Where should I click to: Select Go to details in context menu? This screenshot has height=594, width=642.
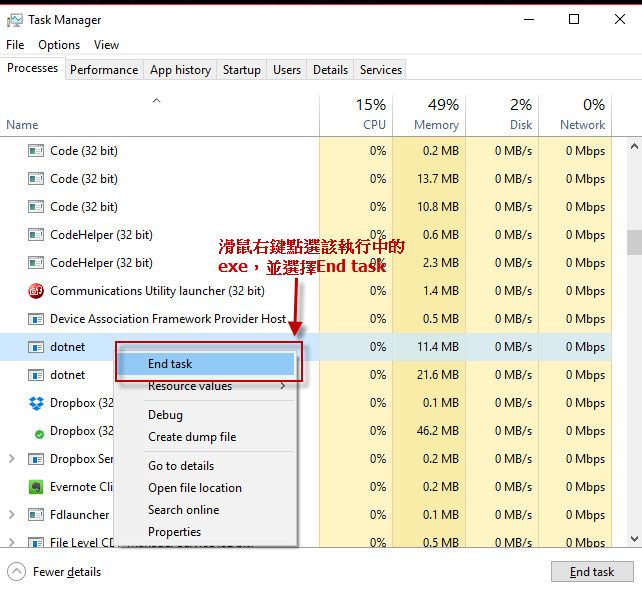[x=181, y=466]
